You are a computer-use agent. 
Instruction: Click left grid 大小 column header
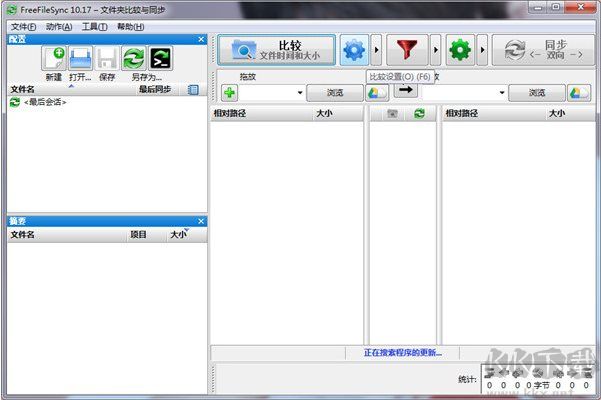pos(337,113)
